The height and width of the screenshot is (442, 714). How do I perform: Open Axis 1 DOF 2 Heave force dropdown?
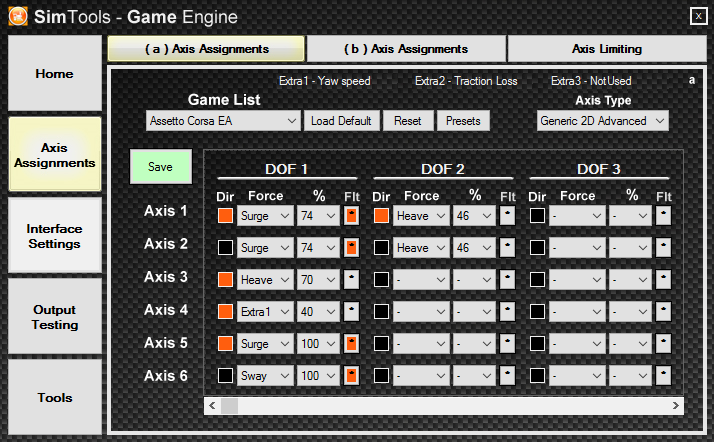(421, 216)
